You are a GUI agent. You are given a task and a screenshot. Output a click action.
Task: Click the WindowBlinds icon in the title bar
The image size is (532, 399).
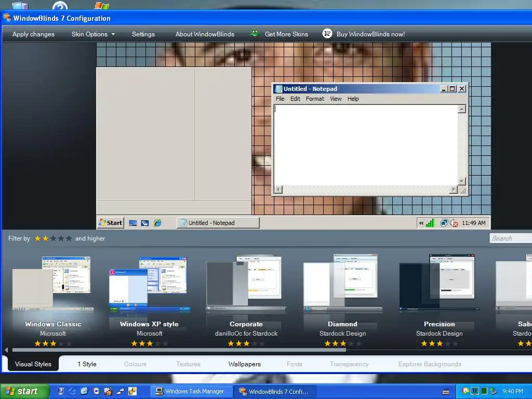7,18
